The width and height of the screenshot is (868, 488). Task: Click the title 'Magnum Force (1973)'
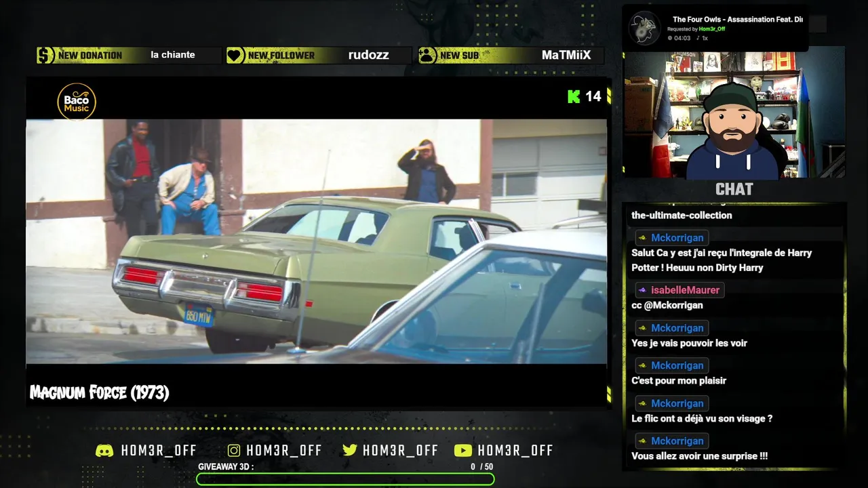pos(100,392)
